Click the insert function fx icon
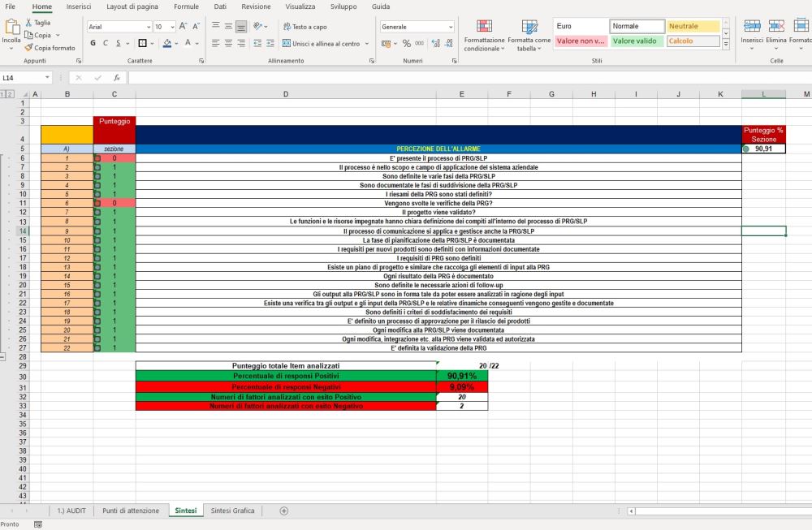The image size is (812, 530). [x=117, y=78]
